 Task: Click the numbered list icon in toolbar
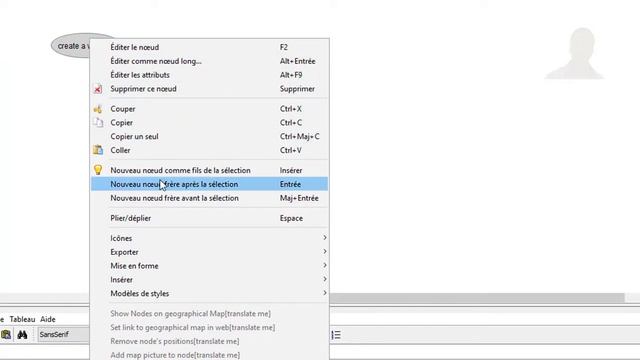[x=336, y=335]
